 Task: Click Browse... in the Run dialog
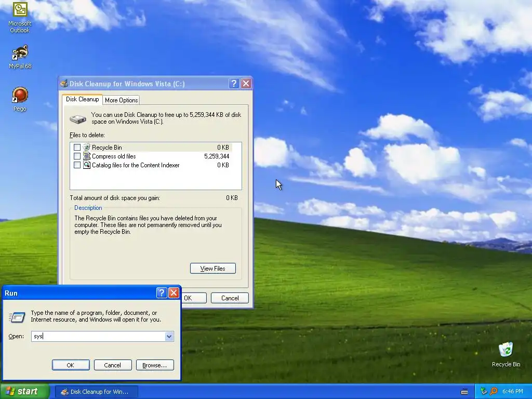(x=155, y=365)
